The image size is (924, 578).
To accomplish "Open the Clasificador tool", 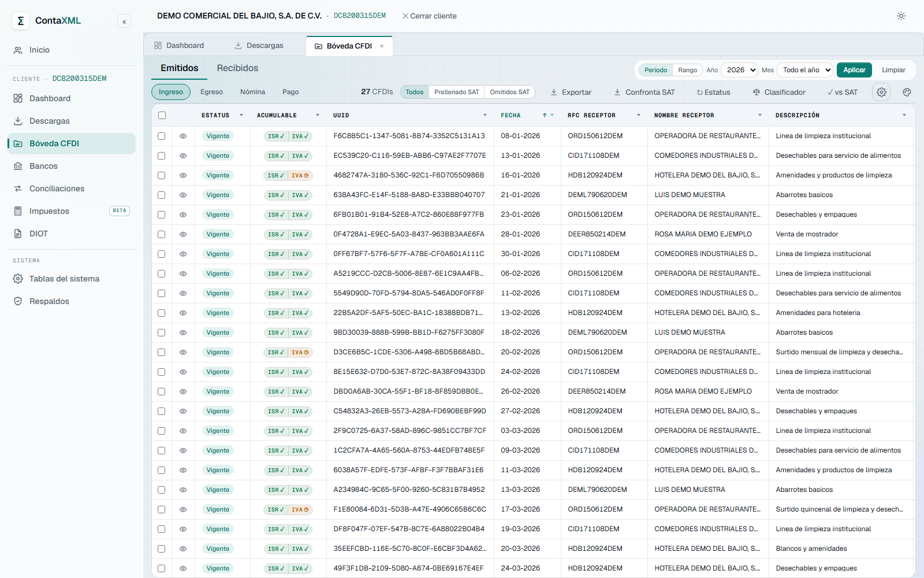I will pos(779,92).
